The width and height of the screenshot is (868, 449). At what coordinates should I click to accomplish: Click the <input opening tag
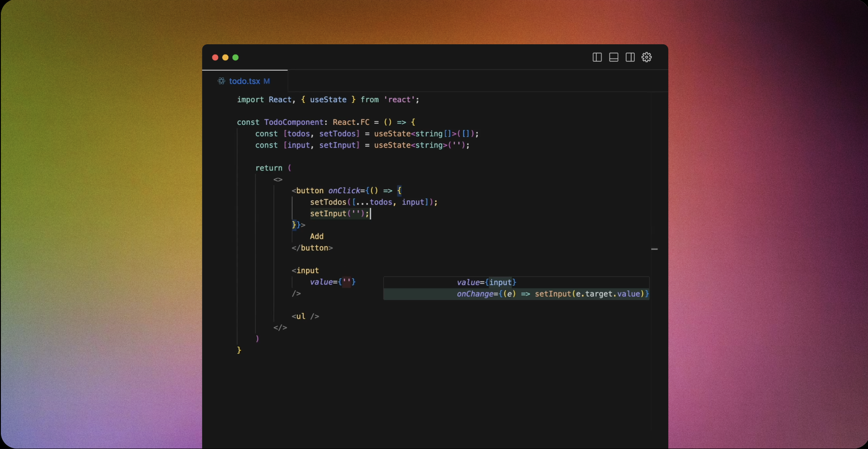tap(305, 271)
